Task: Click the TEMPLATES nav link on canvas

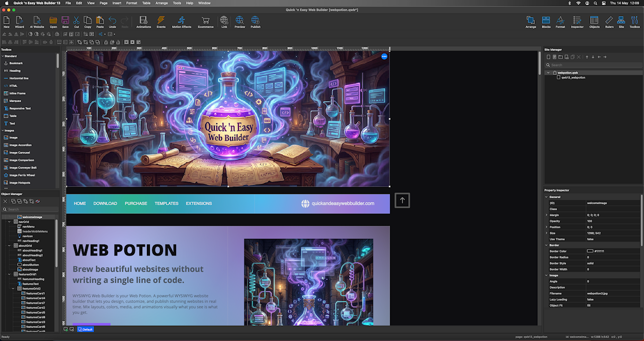Action: (167, 204)
